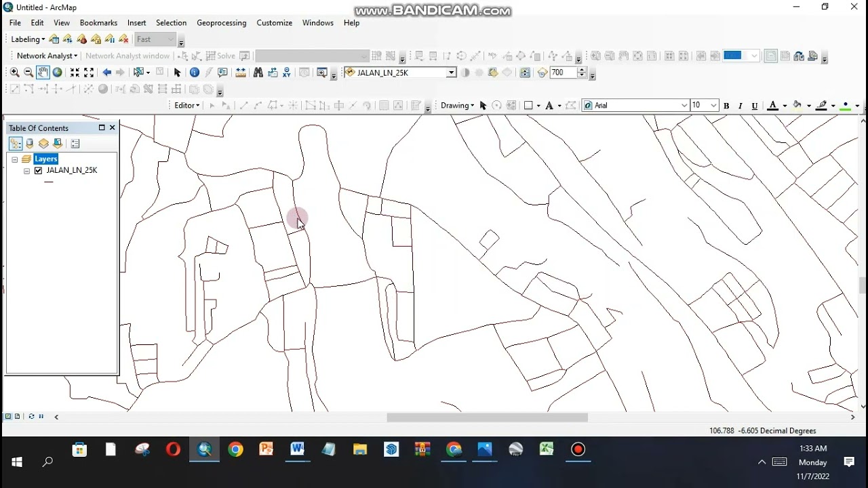The image size is (868, 488).
Task: Open the font color A dropdown arrow
Action: 785,106
